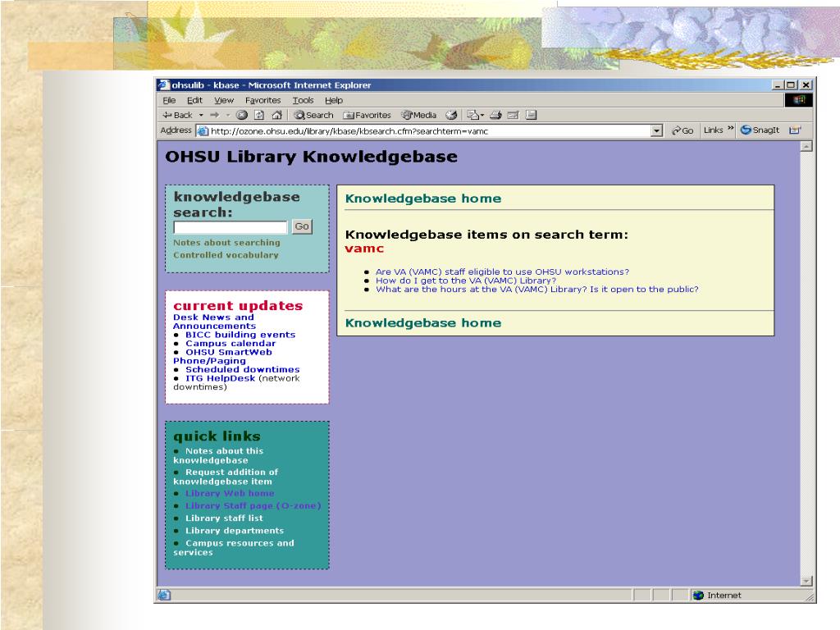
Task: Print the page with the printer icon
Action: click(x=495, y=115)
